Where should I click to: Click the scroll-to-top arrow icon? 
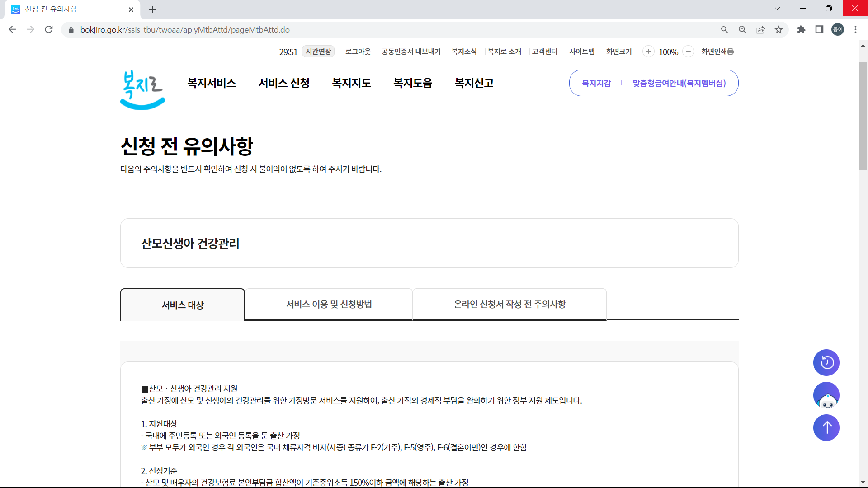click(x=826, y=427)
